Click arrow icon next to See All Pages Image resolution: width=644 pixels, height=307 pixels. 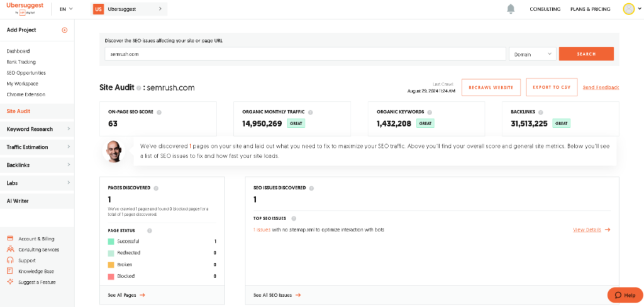point(142,295)
